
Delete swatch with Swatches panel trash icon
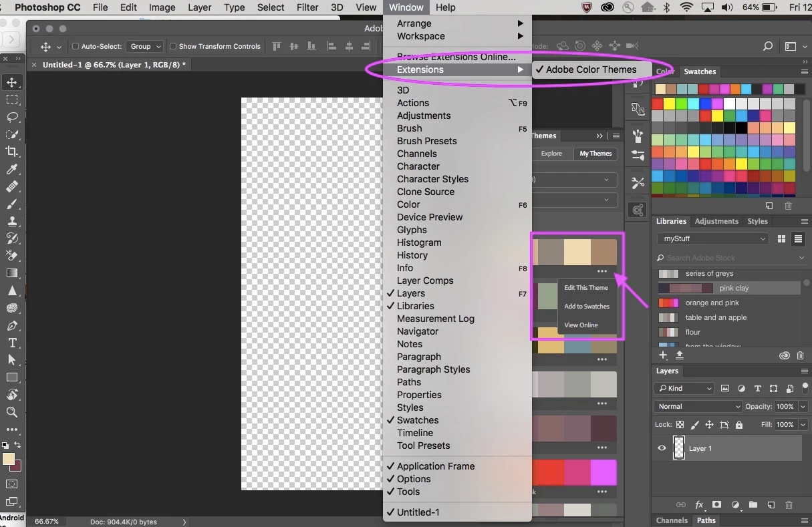coord(788,206)
